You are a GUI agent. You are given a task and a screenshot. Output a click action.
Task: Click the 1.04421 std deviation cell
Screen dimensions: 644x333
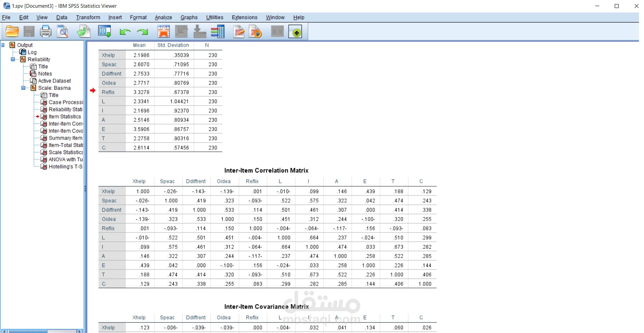(180, 101)
